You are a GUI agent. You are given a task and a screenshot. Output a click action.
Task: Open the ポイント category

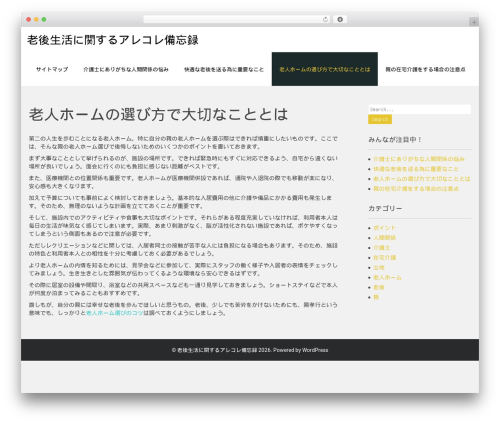pyautogui.click(x=384, y=228)
